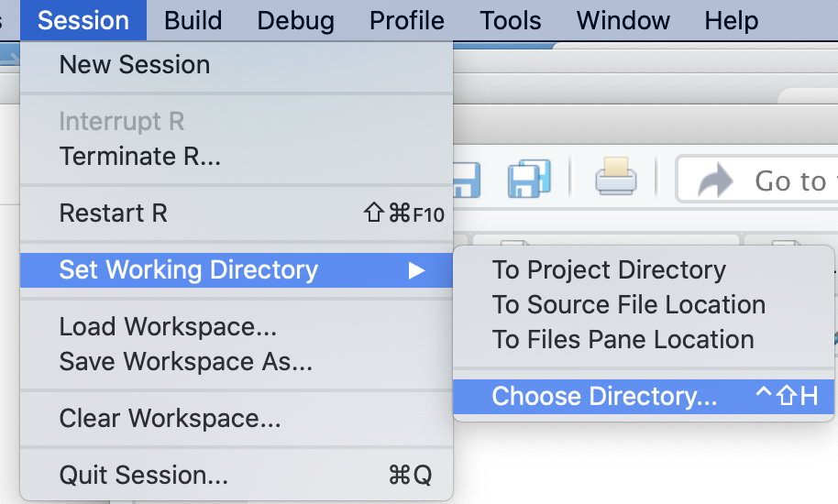The image size is (838, 504).
Task: Open the Build menu
Action: pos(193,20)
